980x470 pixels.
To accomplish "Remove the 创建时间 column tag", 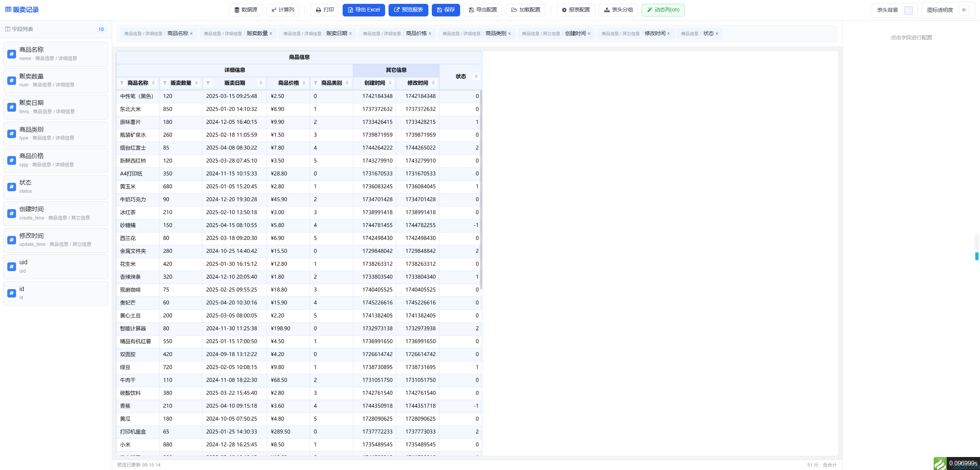I will click(589, 34).
